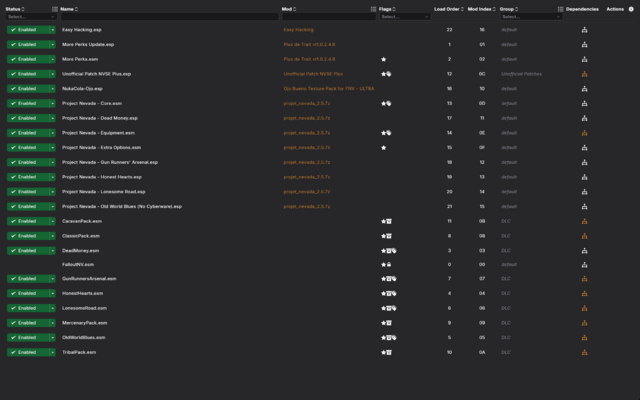The width and height of the screenshot is (640, 400).
Task: Open orange dependencies icon for GunRunnersArsenal.esm
Action: coord(584,278)
